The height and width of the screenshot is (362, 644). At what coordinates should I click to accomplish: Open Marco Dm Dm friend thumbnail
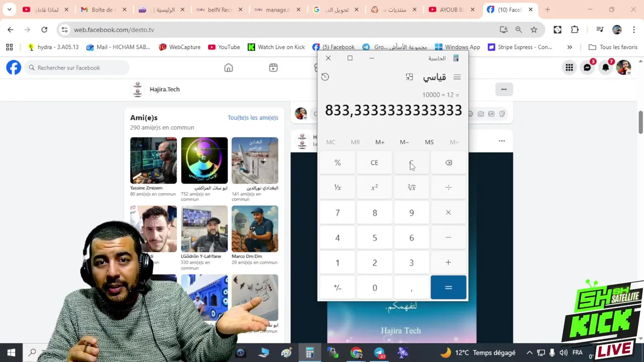[255, 229]
